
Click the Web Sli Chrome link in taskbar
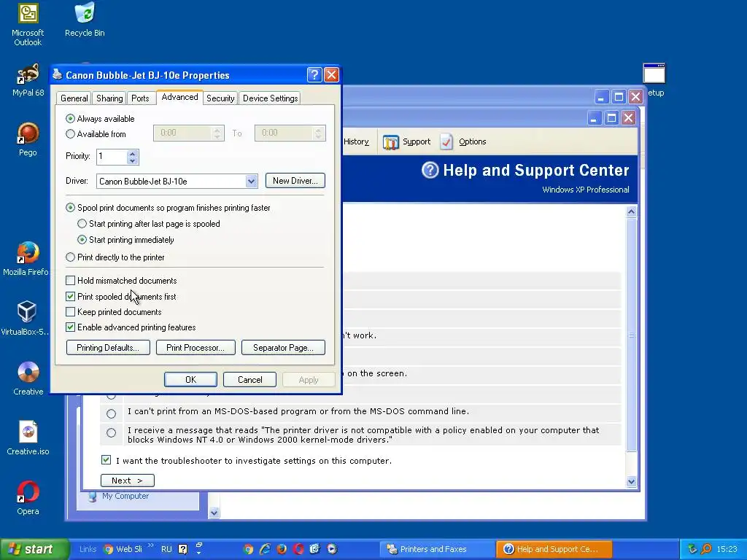pyautogui.click(x=123, y=549)
